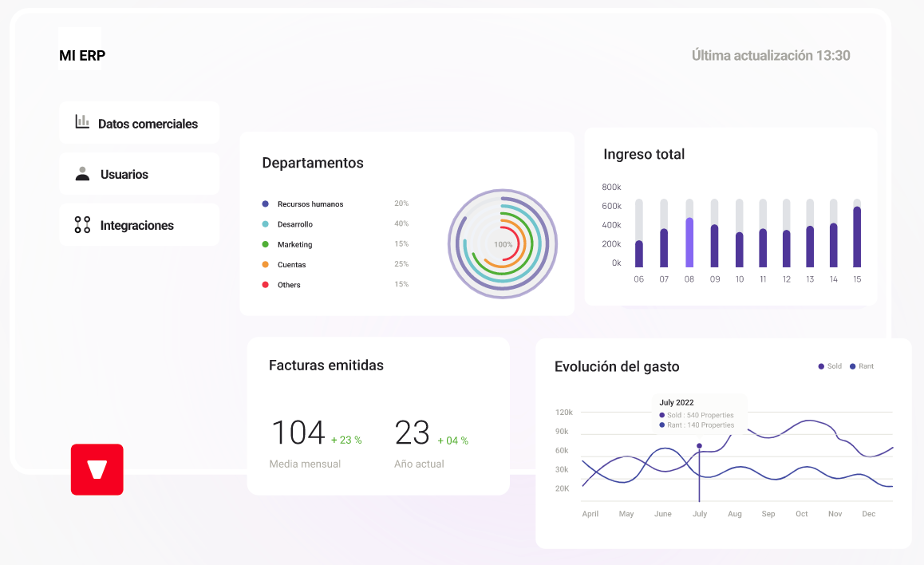Click the Oct label on the expense chart
The image size is (924, 565).
coord(802,514)
